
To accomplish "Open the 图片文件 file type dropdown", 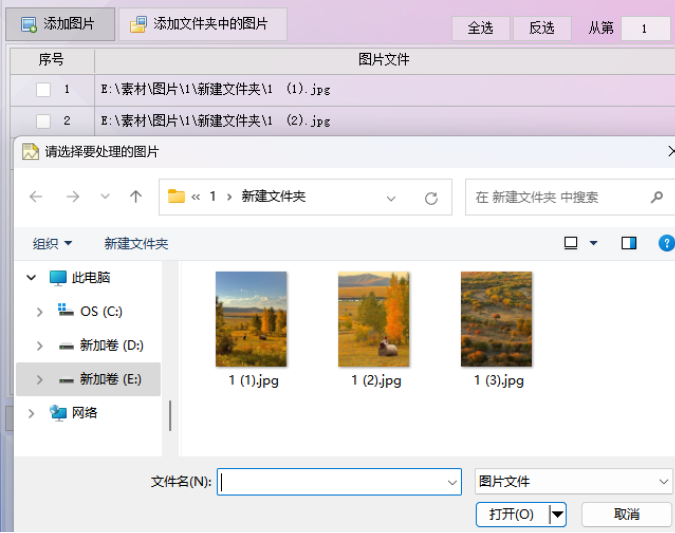I will [573, 481].
